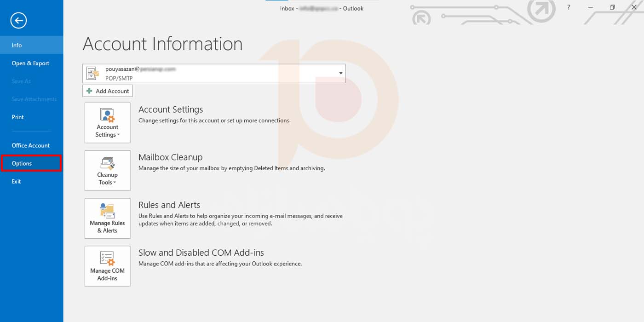
Task: Click the Add Account button
Action: pos(108,91)
